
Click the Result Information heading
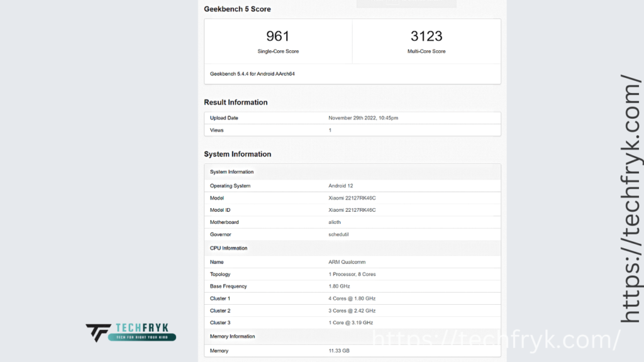236,102
